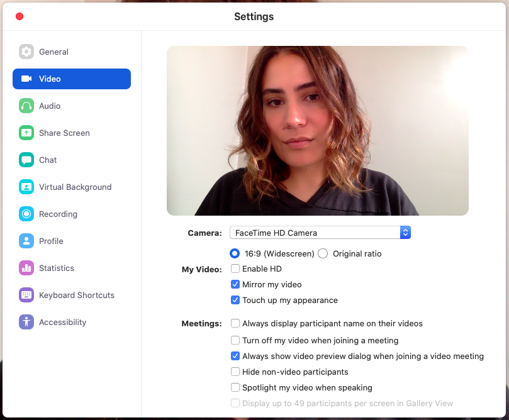Click the Virtual Background icon
Screen dimensions: 509x420
click(26, 187)
